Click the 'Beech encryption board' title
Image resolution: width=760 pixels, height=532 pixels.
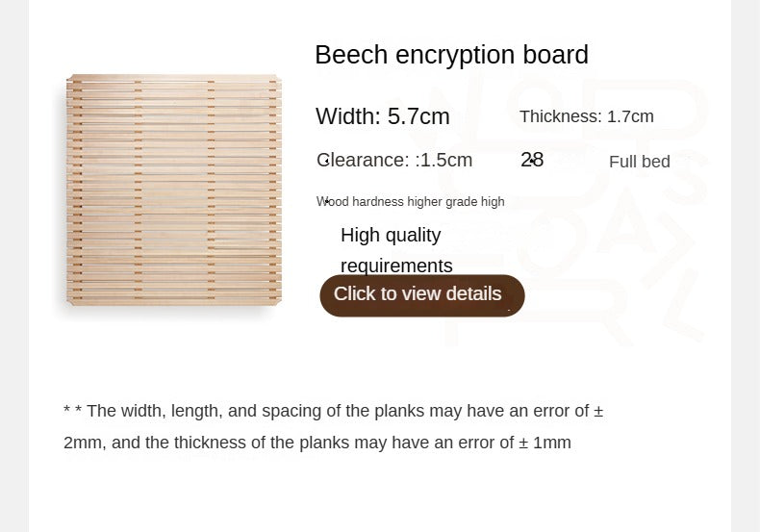coord(452,55)
